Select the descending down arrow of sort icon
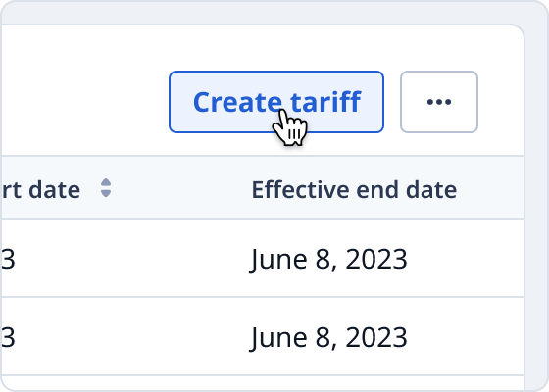This screenshot has height=392, width=549. tap(106, 193)
